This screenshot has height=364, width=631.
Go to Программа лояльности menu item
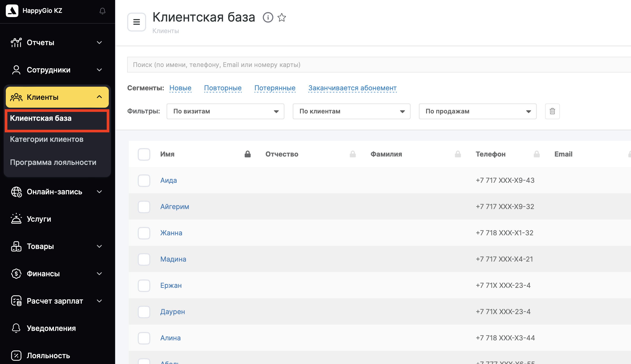(53, 162)
